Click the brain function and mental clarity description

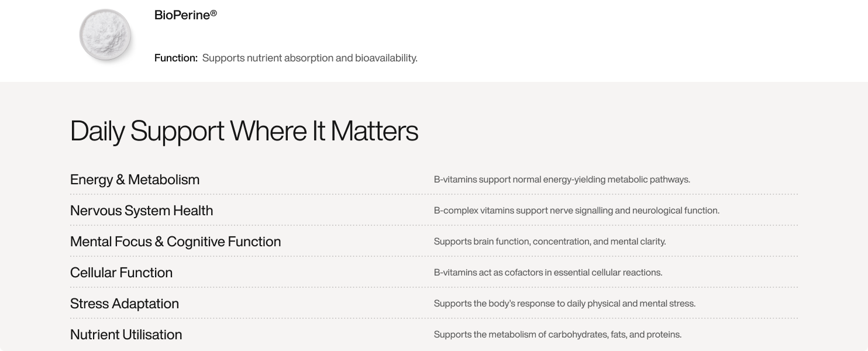tap(550, 242)
